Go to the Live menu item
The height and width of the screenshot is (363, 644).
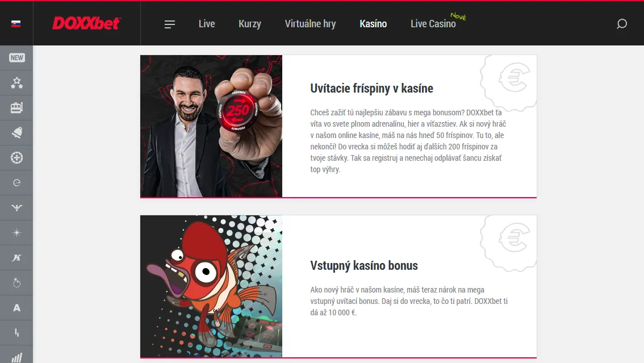[207, 24]
